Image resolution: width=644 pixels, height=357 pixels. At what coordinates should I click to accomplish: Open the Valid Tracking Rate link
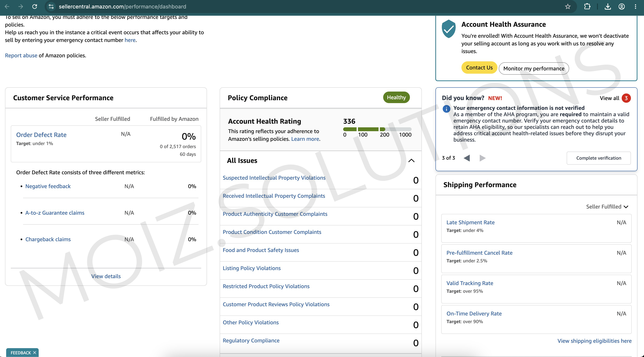[470, 283]
